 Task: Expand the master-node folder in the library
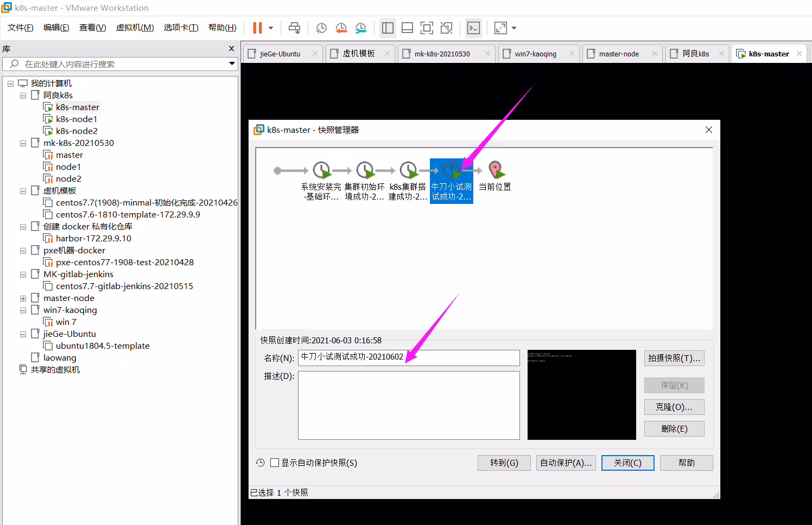tap(23, 298)
